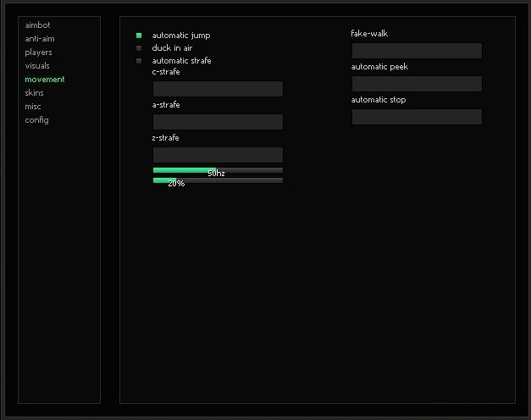The width and height of the screenshot is (531, 420).
Task: Select the players tab
Action: (x=38, y=52)
